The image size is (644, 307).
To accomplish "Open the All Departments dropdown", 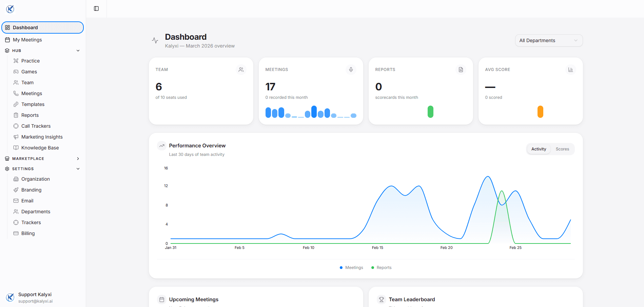I will pos(548,40).
